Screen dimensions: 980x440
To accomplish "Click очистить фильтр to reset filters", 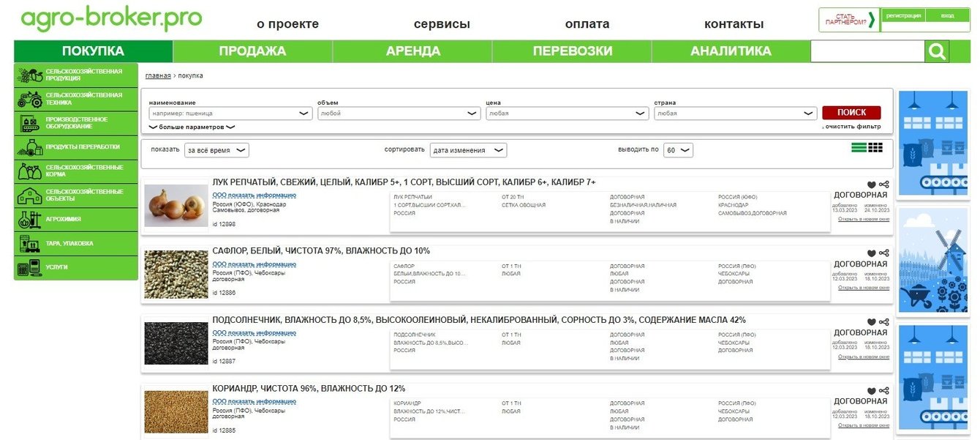I will click(852, 127).
